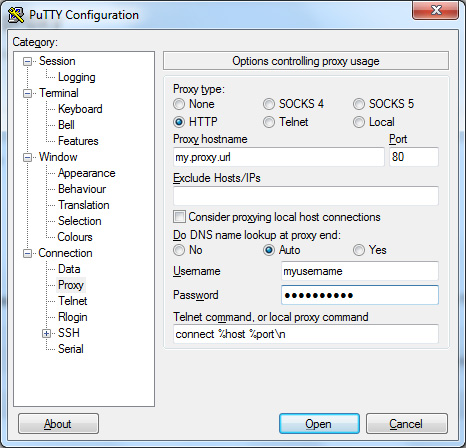Viewport: 466px width, 448px height.
Task: Click the Telnet command input field
Action: (306, 334)
